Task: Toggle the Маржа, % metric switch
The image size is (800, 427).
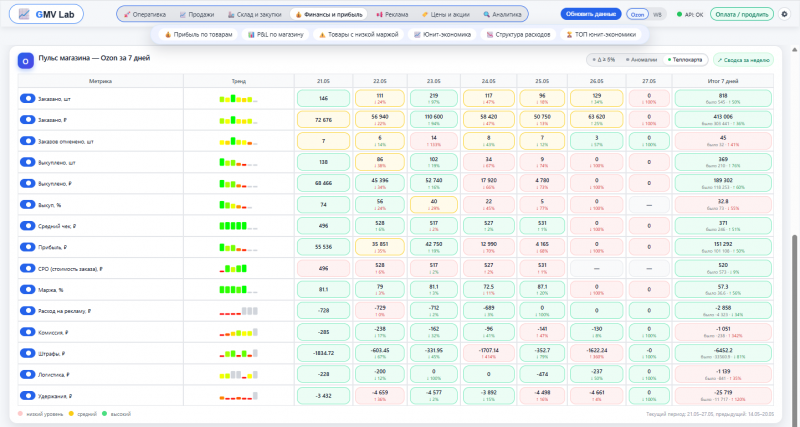Action: 27,289
